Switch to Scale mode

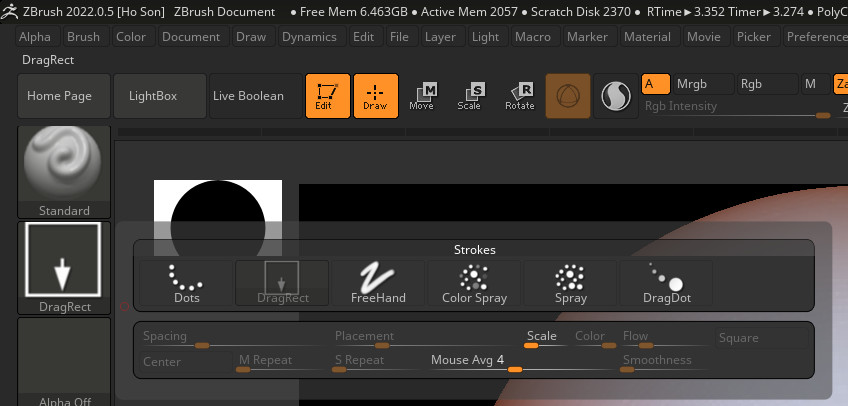tap(470, 96)
